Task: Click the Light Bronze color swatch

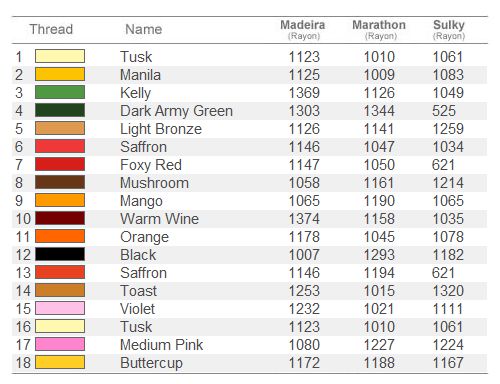Action: pos(60,128)
